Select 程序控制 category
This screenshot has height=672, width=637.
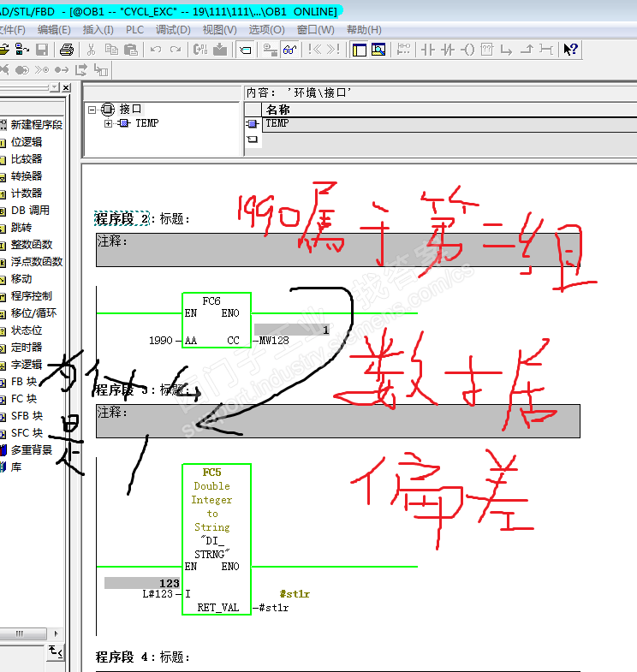[x=32, y=296]
